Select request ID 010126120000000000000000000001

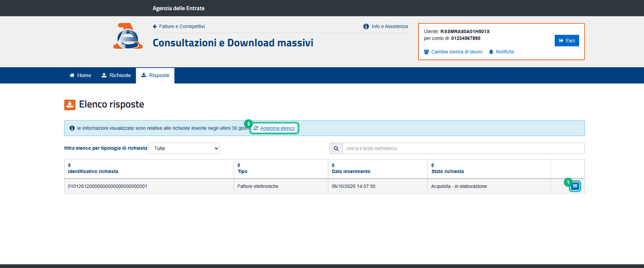tap(108, 186)
